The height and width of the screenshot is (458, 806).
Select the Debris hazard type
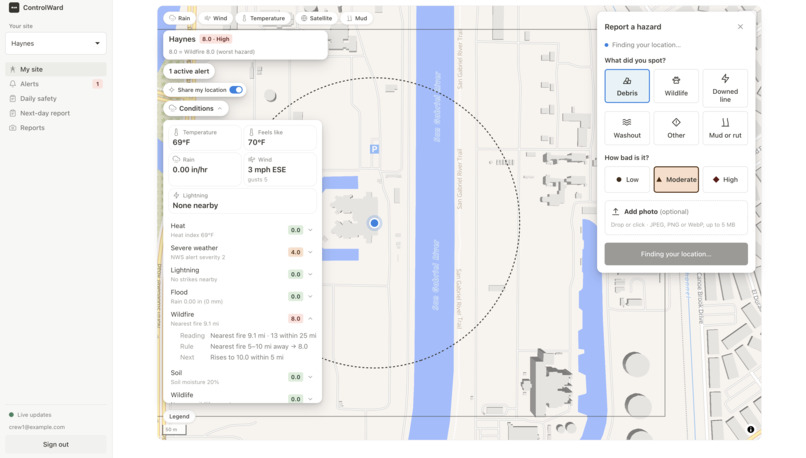[x=627, y=86]
